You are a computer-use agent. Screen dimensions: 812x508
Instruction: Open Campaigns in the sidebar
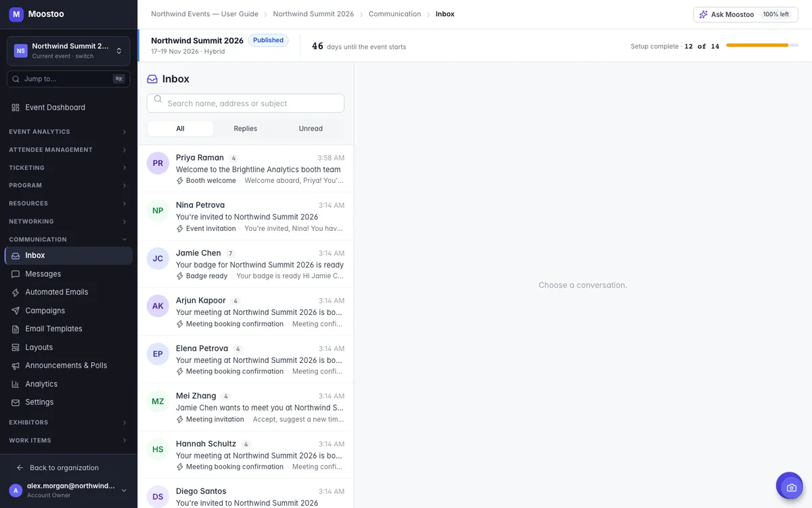coord(68,311)
